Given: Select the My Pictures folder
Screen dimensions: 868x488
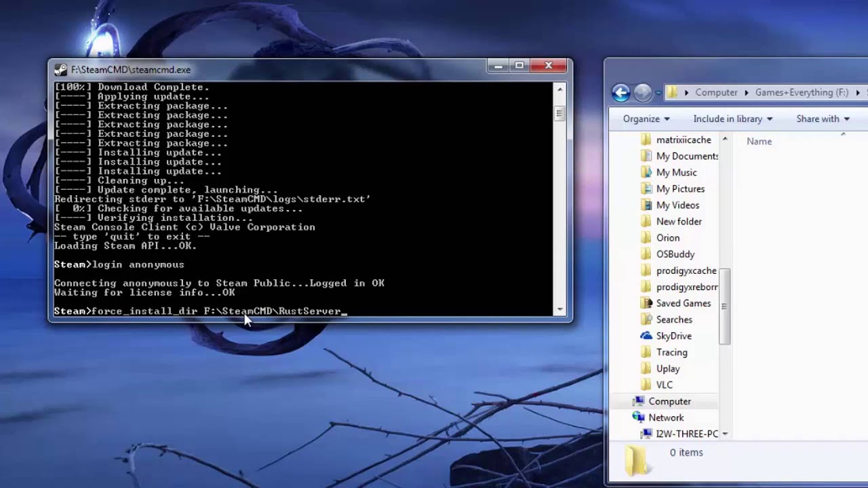Looking at the screenshot, I should [680, 188].
